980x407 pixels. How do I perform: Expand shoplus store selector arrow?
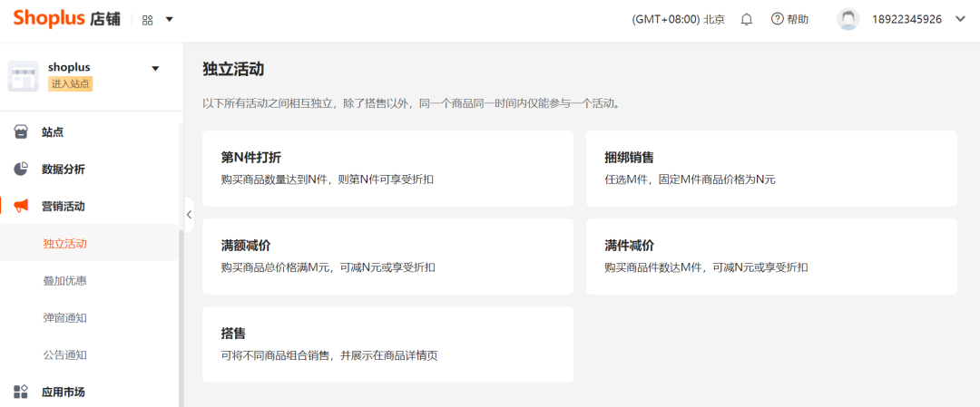156,69
